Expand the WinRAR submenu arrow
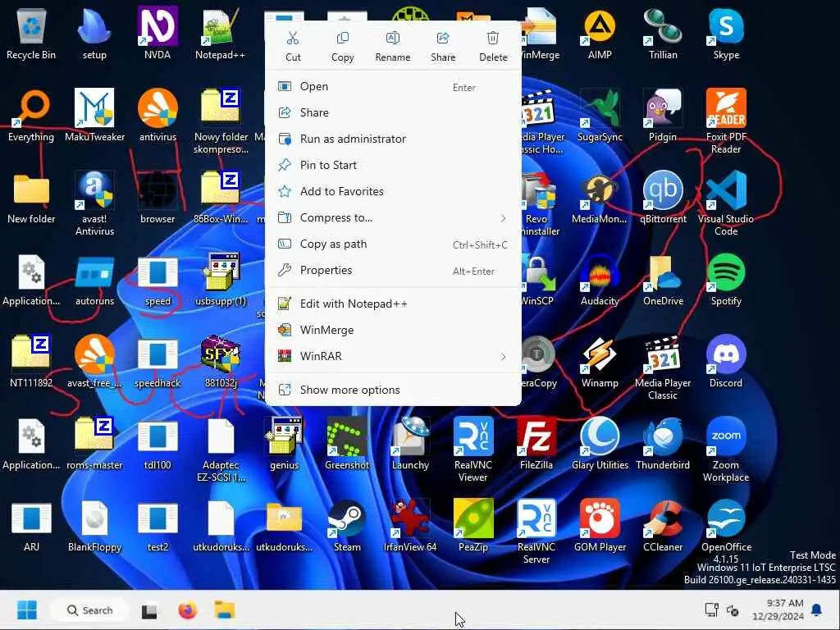This screenshot has width=840, height=630. click(x=503, y=357)
